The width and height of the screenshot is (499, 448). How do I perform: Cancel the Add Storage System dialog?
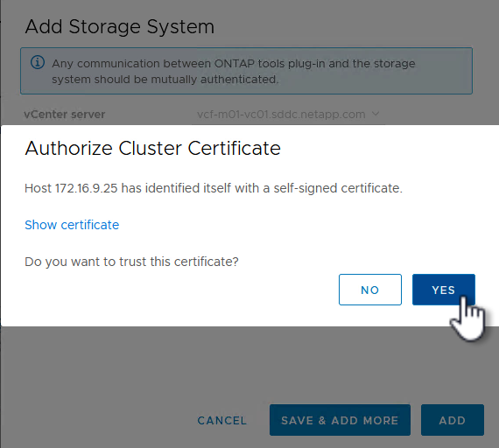(222, 420)
